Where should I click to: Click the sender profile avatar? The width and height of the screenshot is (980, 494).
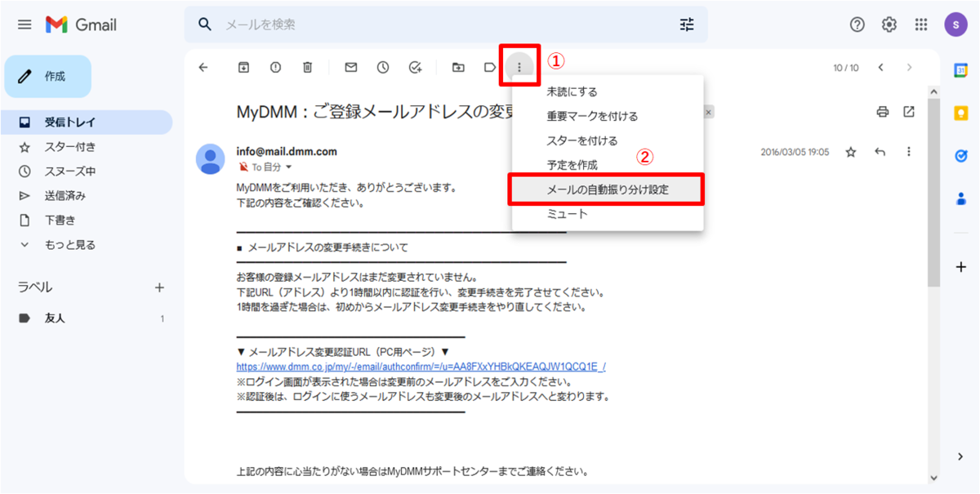211,158
